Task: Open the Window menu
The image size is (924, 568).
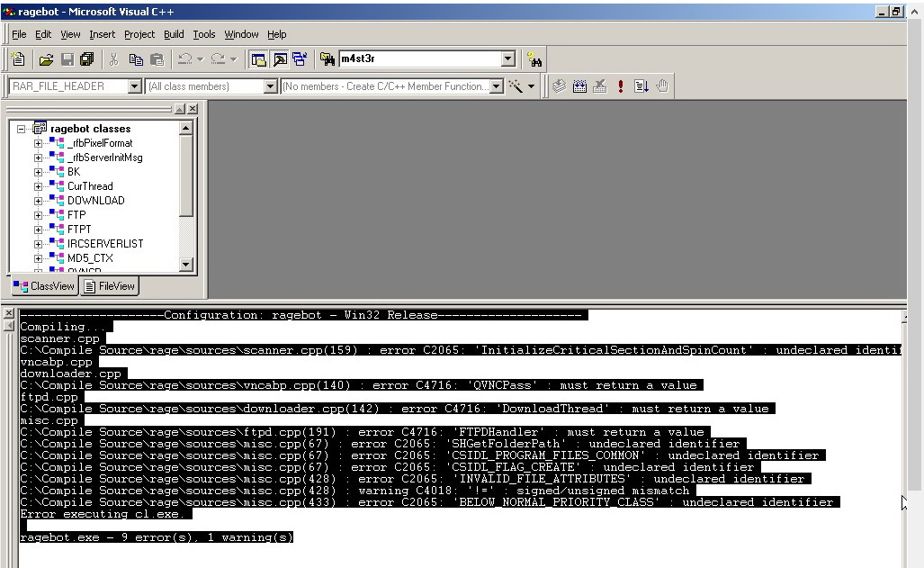Action: point(241,34)
